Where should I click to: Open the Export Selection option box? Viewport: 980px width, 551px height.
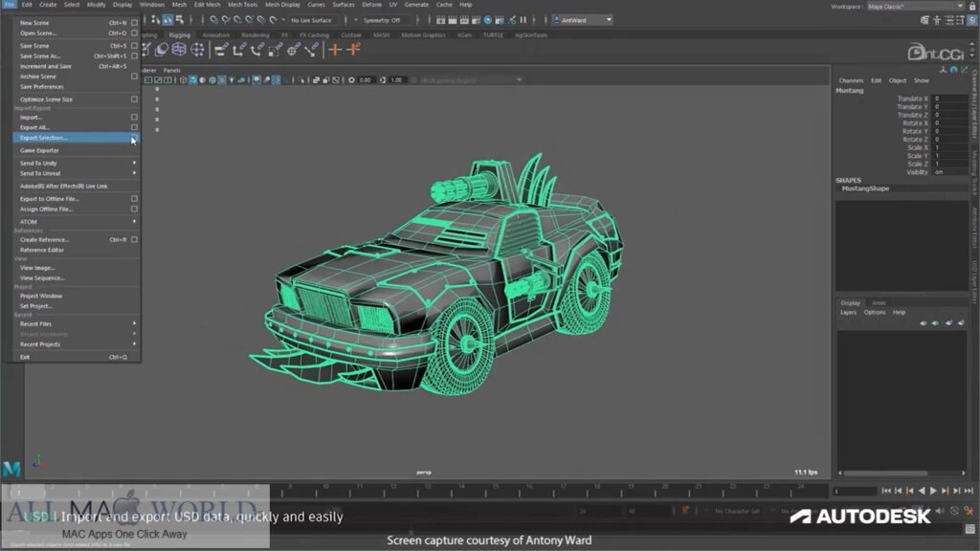tap(134, 138)
